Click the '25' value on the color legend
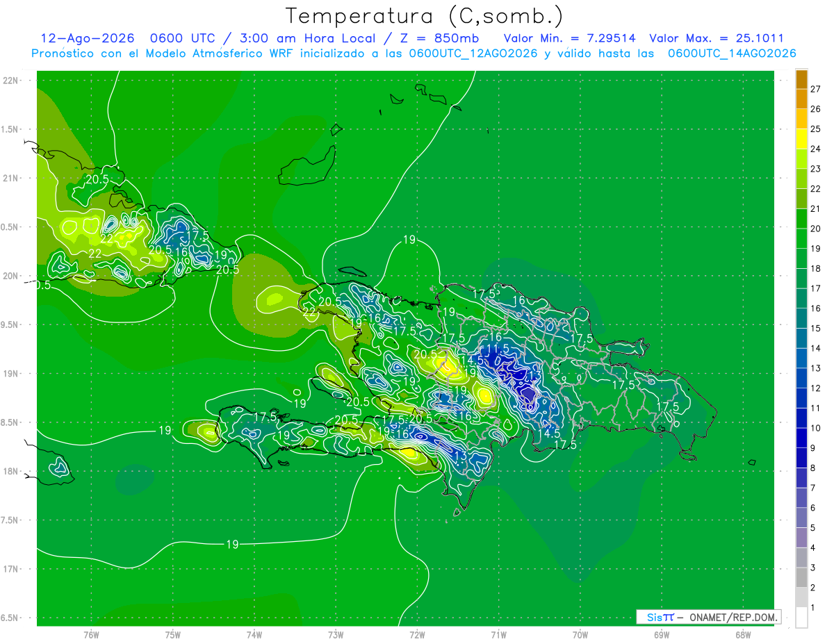 815,129
